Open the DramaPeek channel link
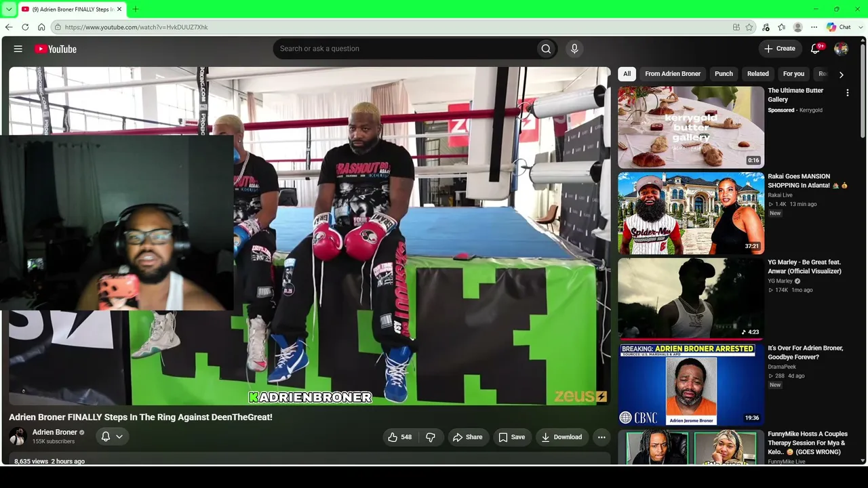This screenshot has height=488, width=868. click(x=782, y=367)
